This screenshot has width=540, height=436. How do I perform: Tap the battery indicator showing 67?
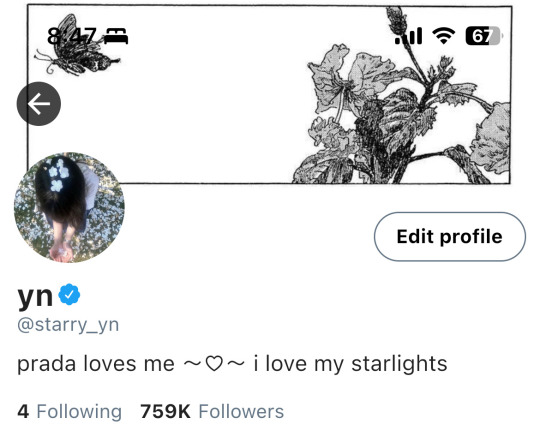pos(484,35)
